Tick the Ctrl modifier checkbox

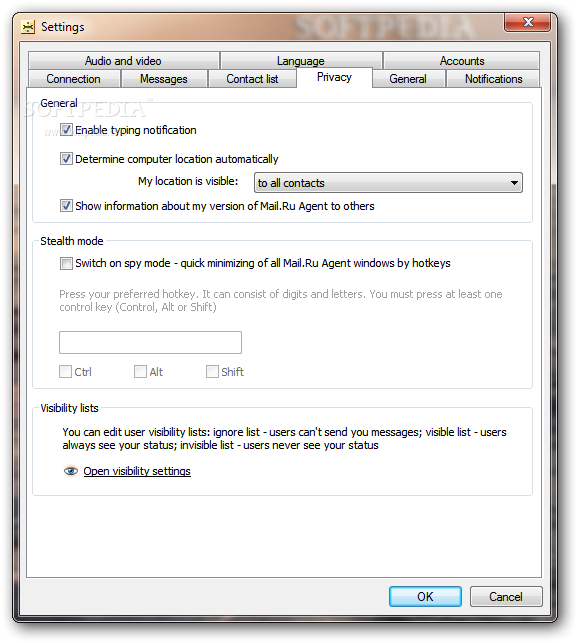click(65, 372)
